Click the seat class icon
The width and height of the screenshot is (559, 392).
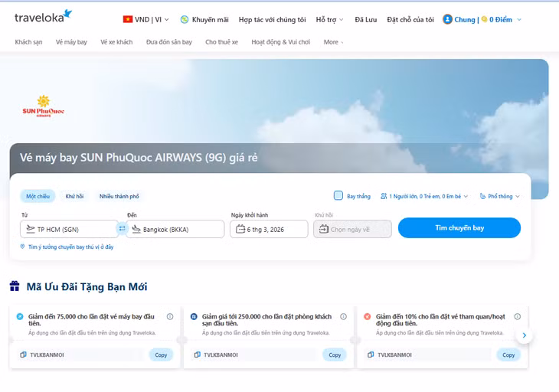(482, 196)
